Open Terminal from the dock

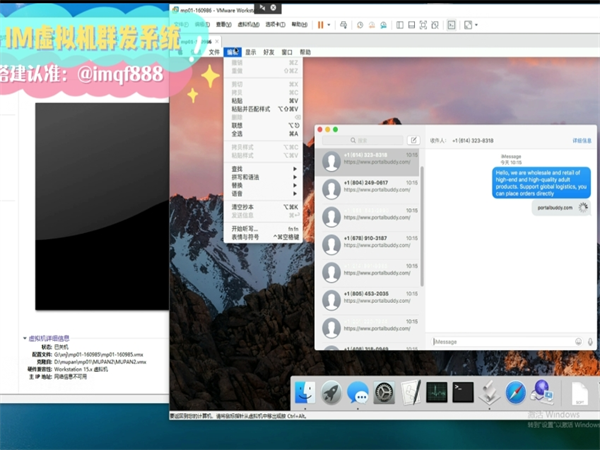click(x=462, y=394)
